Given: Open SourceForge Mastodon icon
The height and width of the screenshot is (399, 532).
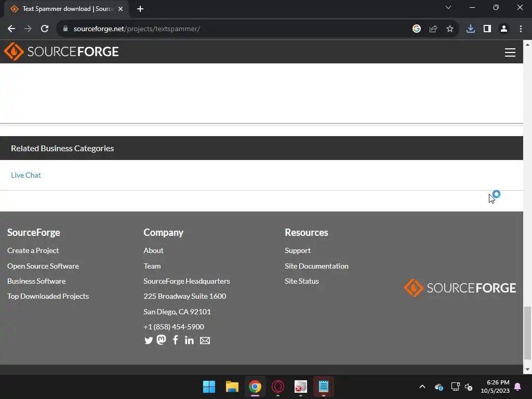Looking at the screenshot, I should (x=162, y=340).
